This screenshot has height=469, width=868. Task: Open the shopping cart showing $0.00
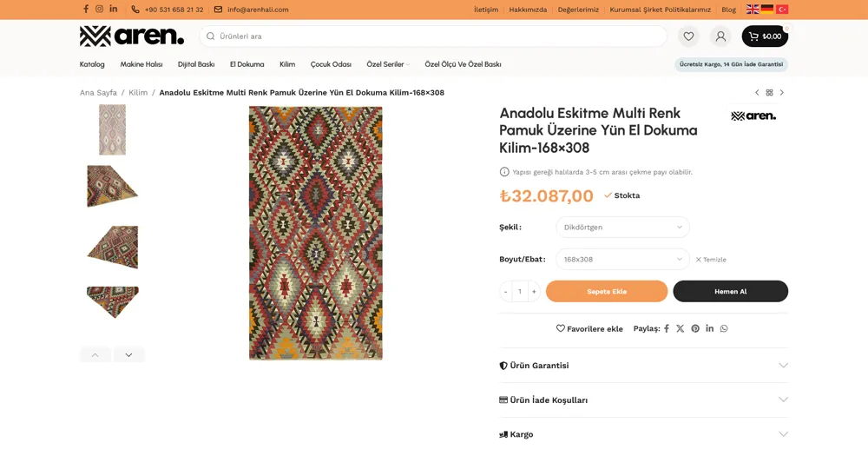[765, 36]
